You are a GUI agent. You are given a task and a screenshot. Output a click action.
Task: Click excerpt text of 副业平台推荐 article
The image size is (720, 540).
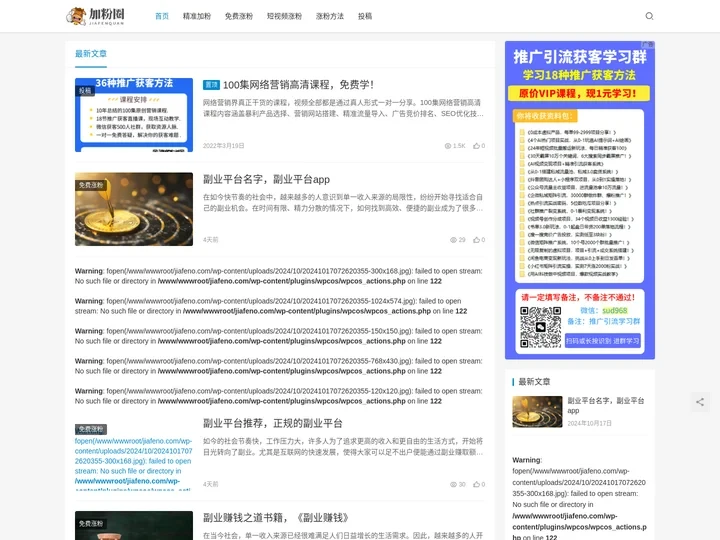pos(343,447)
